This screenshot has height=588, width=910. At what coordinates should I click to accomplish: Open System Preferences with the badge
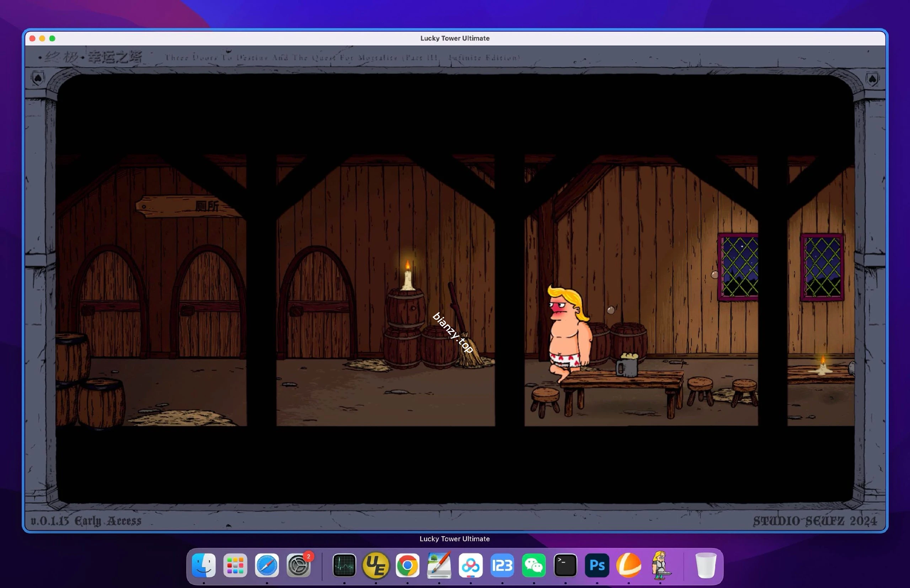coord(299,565)
